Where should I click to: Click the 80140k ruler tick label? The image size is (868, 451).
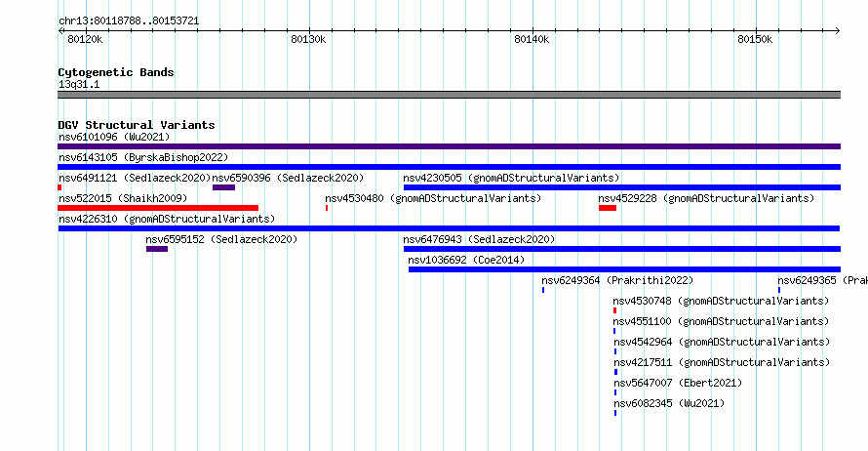click(532, 39)
